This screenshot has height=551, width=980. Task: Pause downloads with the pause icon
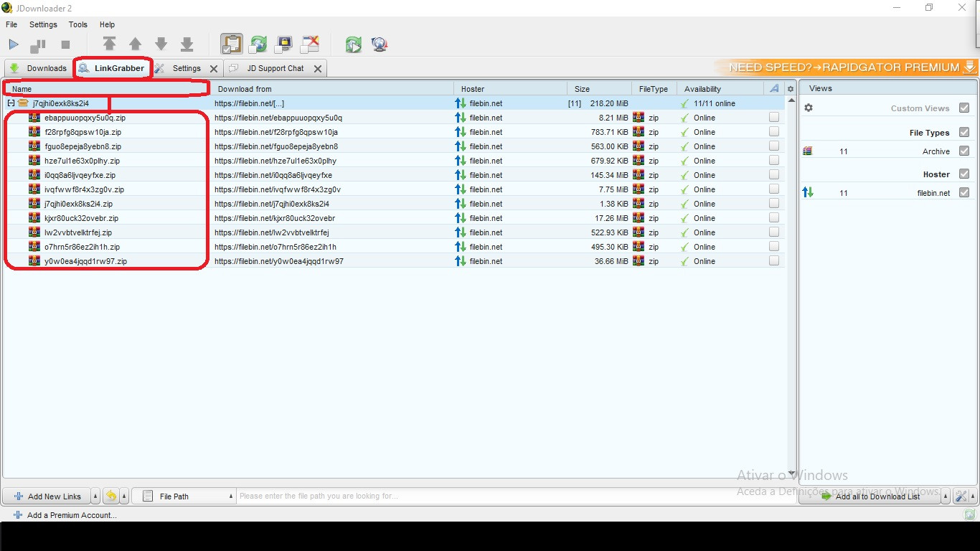pos(38,45)
